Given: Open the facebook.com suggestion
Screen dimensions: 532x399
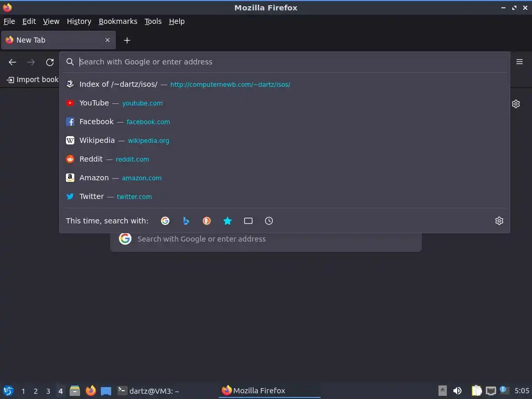Looking at the screenshot, I should coord(284,122).
